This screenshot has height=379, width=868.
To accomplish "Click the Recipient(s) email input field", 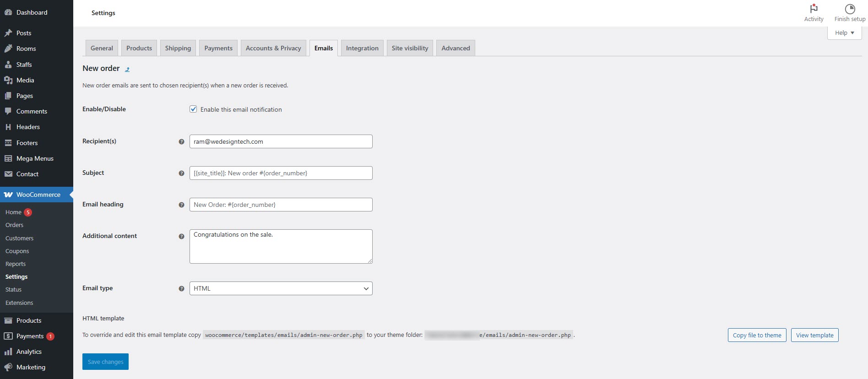I will point(281,141).
